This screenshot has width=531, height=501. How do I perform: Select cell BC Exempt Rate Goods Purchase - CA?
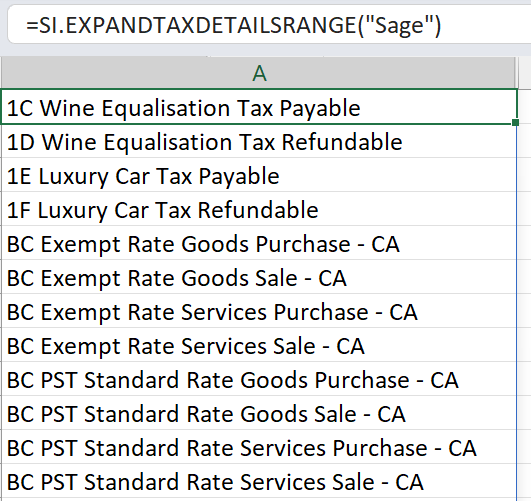[259, 243]
